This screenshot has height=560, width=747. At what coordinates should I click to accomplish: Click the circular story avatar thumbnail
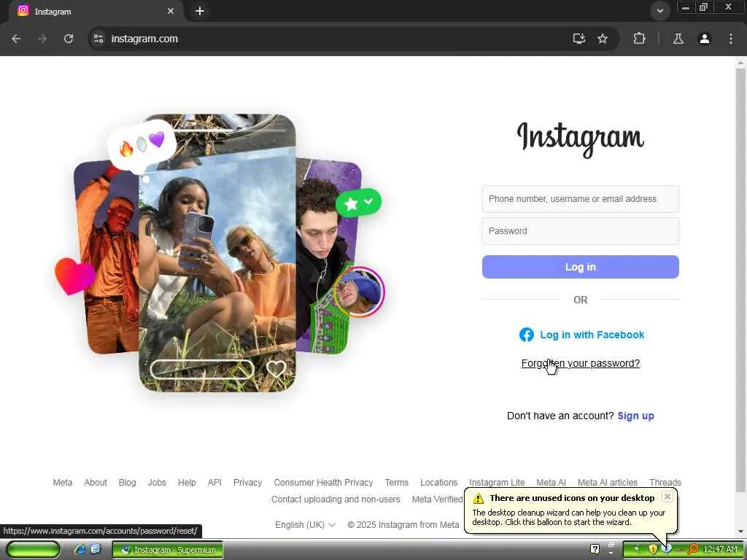(x=358, y=292)
